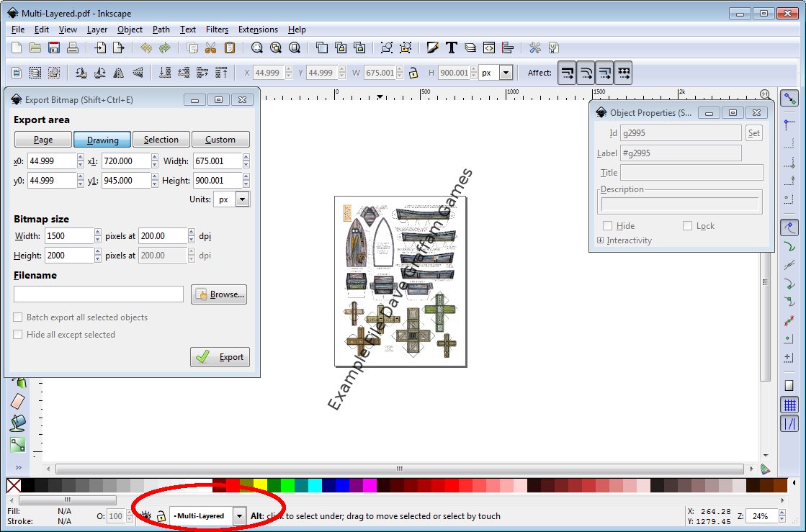Toggle the width/height lock icon
This screenshot has height=532, width=806.
(413, 73)
